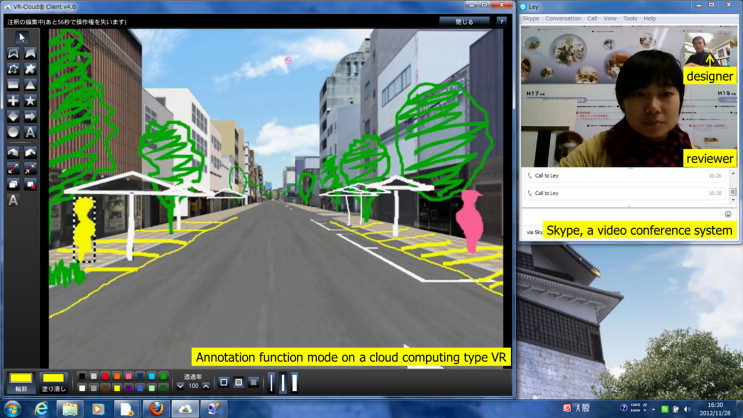Select the diamond shape tool

13,116
